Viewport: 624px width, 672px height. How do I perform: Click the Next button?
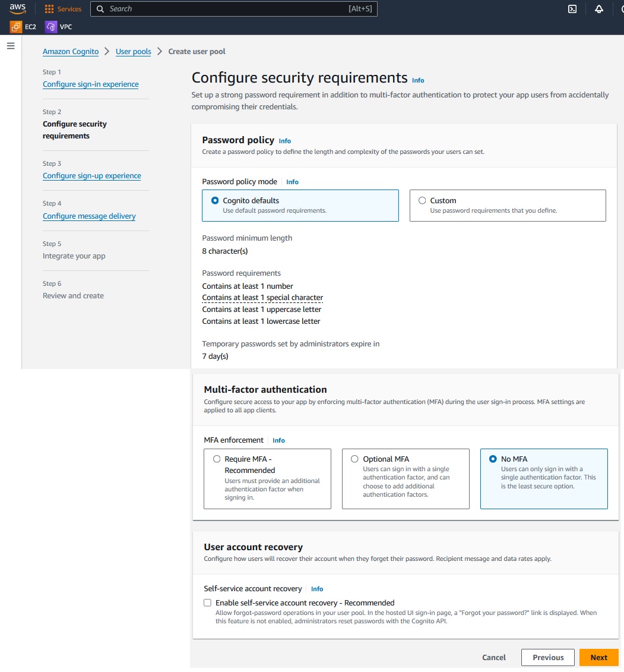(598, 657)
